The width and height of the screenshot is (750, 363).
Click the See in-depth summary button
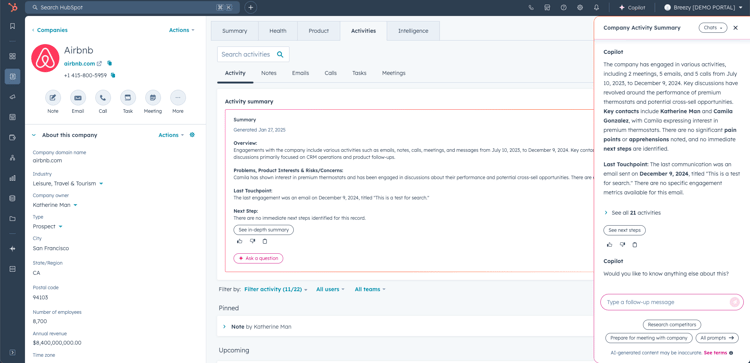tap(264, 230)
